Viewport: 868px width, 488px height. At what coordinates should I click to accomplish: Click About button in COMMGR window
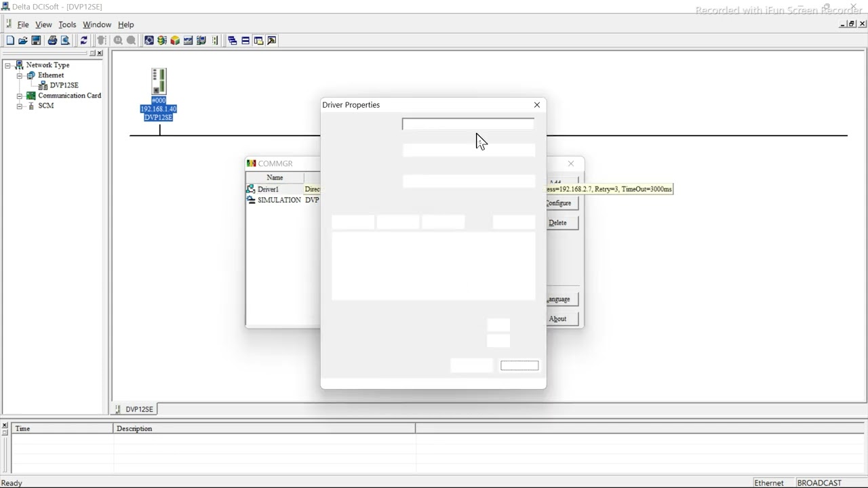pos(561,319)
